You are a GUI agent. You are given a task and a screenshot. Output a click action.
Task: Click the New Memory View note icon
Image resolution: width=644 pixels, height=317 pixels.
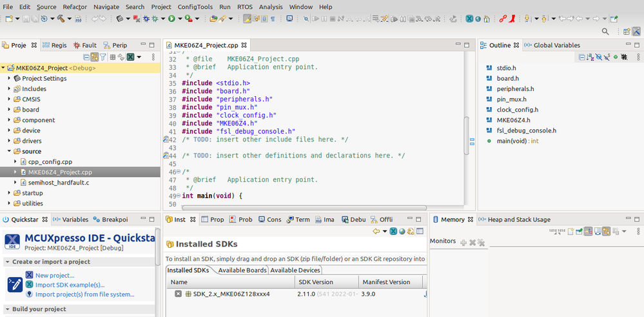571,232
